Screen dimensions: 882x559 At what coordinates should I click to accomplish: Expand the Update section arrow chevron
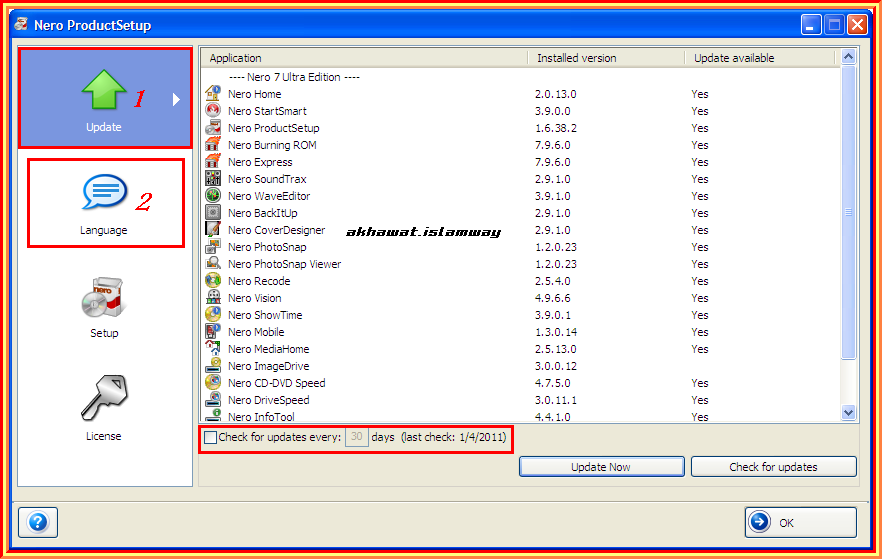176,100
